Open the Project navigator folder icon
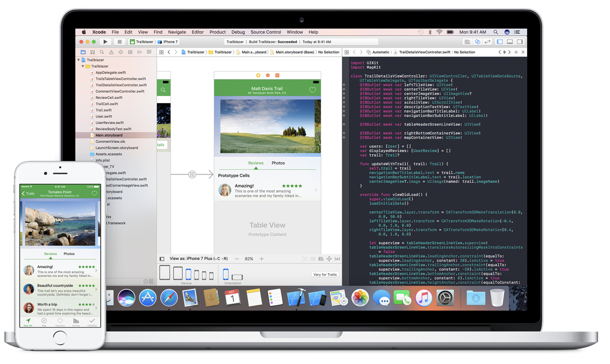 [x=83, y=52]
